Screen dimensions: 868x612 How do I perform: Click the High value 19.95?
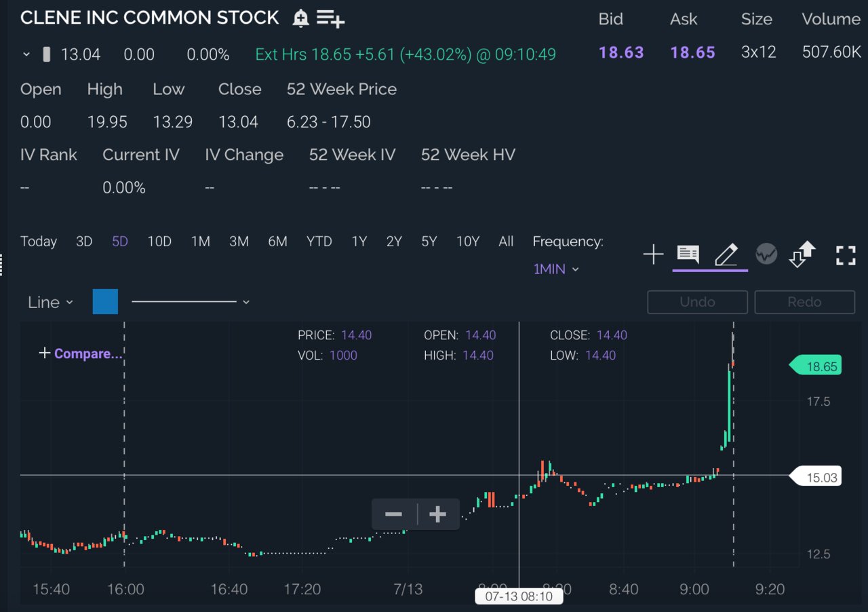point(107,122)
